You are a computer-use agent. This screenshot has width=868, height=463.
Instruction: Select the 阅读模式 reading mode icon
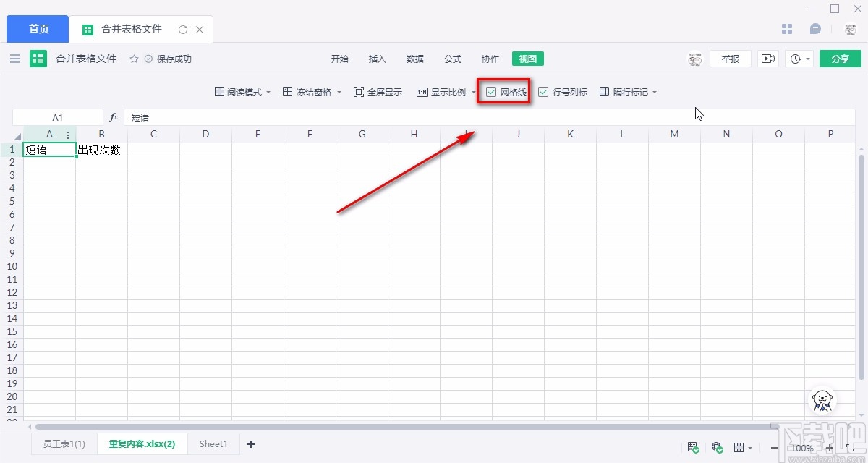[x=218, y=92]
